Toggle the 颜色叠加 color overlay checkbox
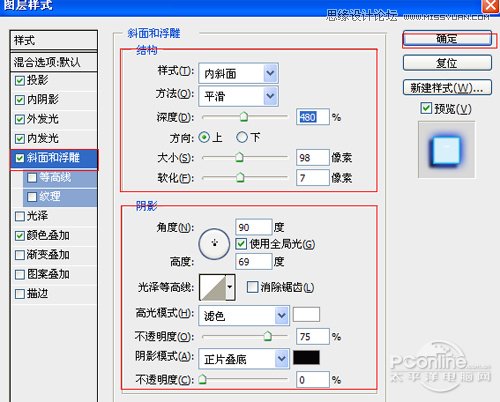This screenshot has width=500, height=402. (x=20, y=236)
